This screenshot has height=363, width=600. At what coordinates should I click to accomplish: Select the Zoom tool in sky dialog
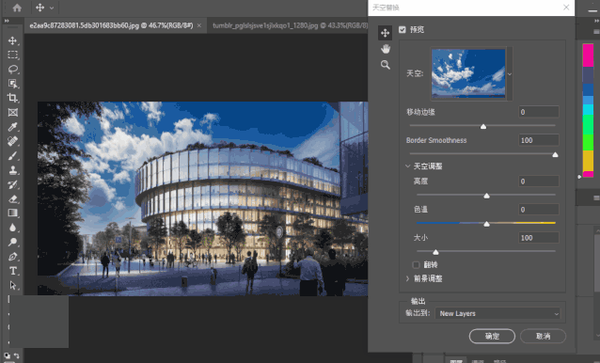pyautogui.click(x=385, y=65)
